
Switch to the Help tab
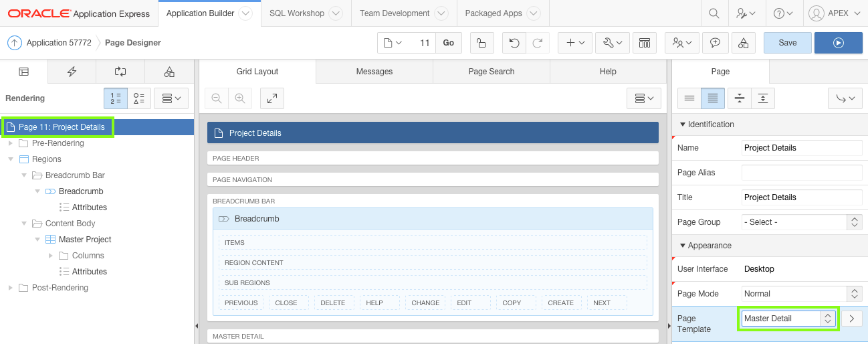(x=608, y=72)
